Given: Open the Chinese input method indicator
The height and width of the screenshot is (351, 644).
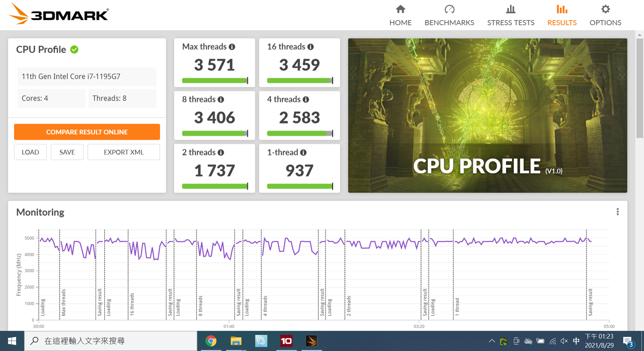Looking at the screenshot, I should pos(576,341).
